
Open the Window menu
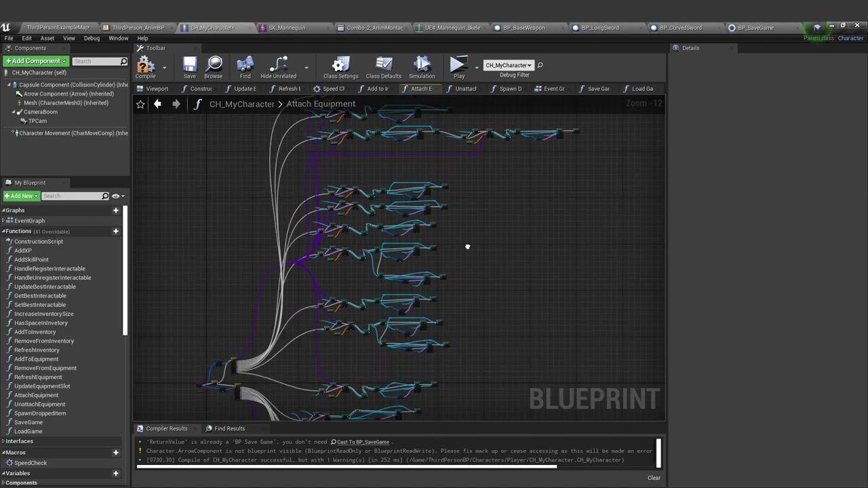(x=118, y=38)
